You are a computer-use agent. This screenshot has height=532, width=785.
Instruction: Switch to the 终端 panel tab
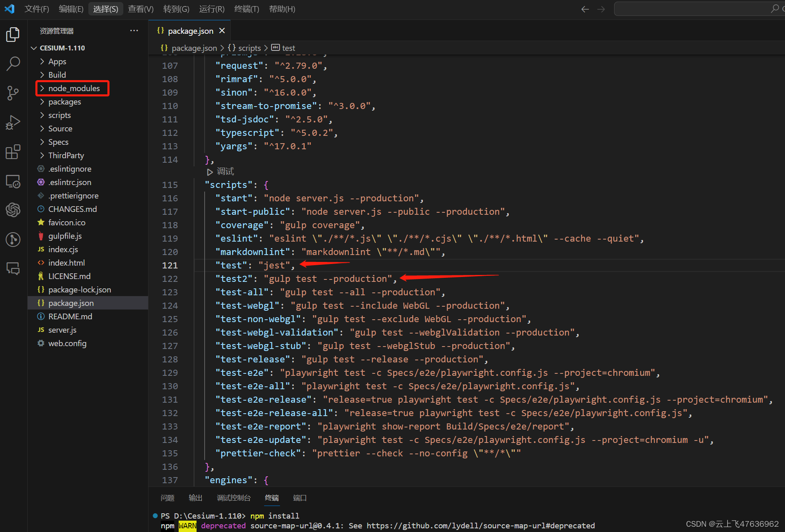click(272, 498)
